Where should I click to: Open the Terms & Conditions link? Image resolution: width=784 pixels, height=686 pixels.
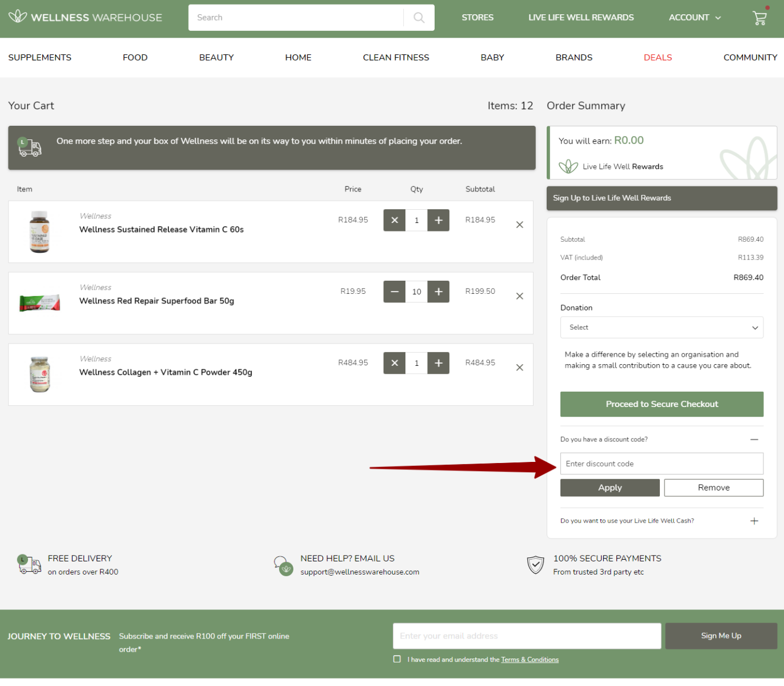[x=530, y=660]
